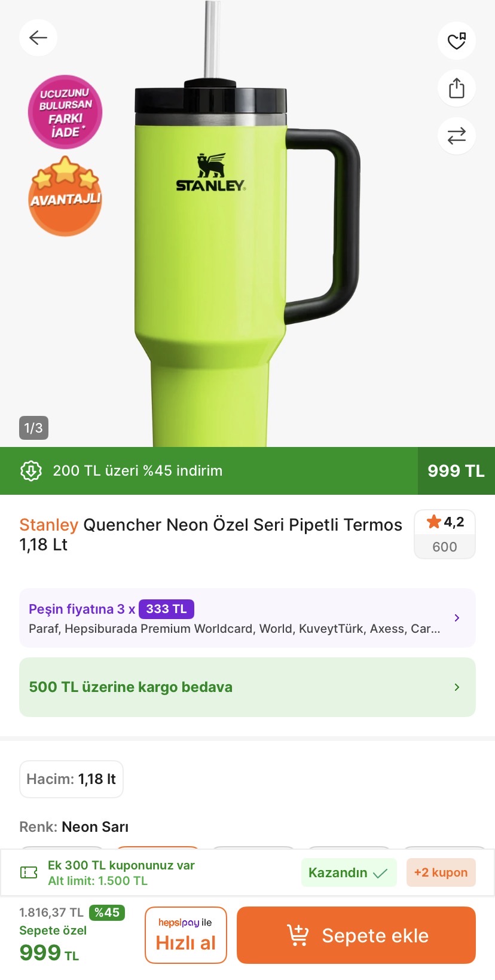Open the '+2 kupon' chip

point(441,872)
